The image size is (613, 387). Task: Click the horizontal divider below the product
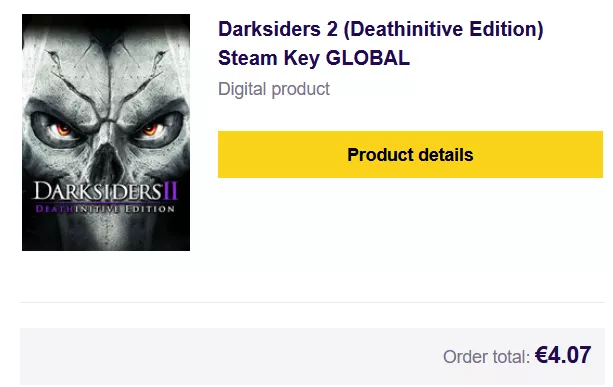pos(312,302)
